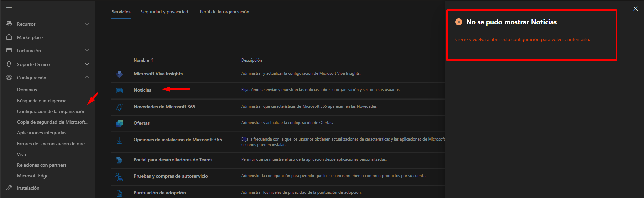Open Relaciones con partners
644x198 pixels.
[42, 165]
